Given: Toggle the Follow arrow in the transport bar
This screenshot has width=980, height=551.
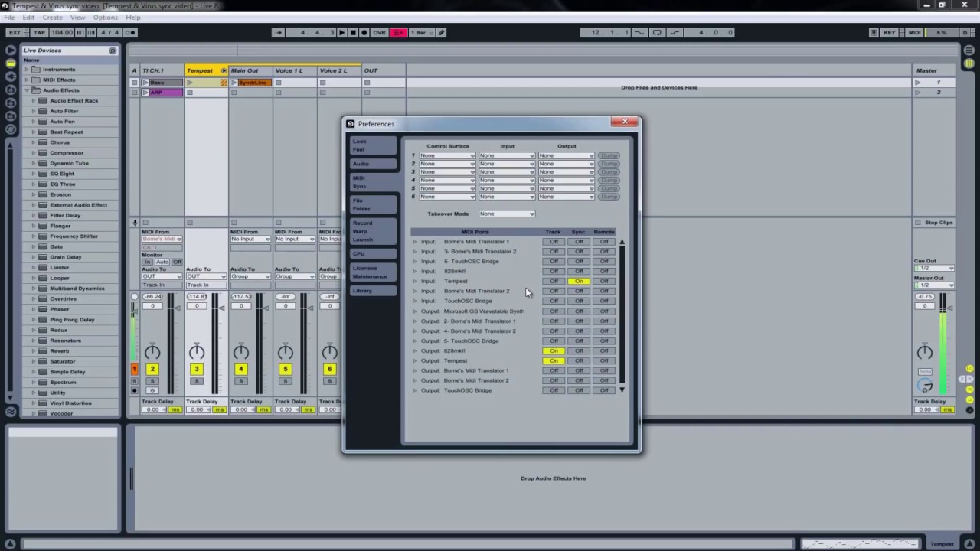Looking at the screenshot, I should pyautogui.click(x=279, y=32).
